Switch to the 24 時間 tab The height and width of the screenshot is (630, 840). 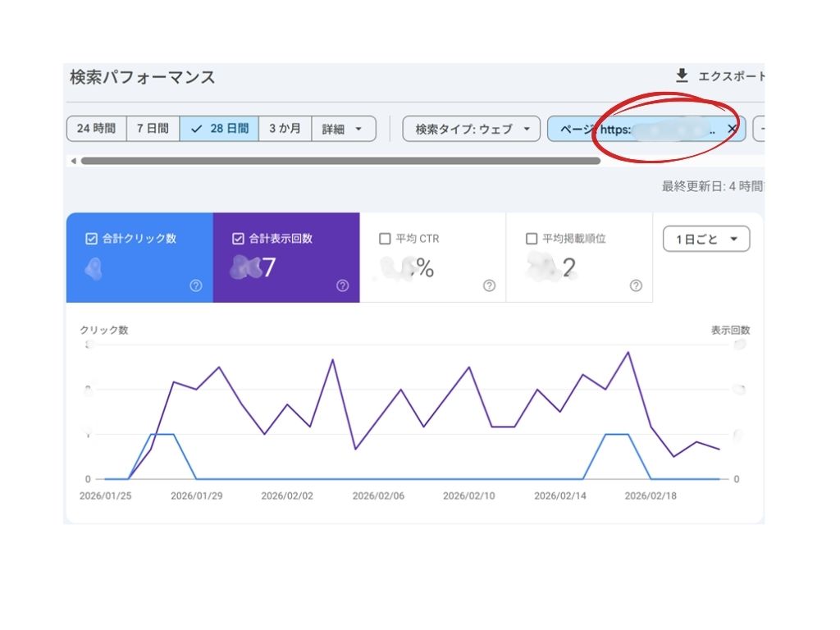coord(96,128)
